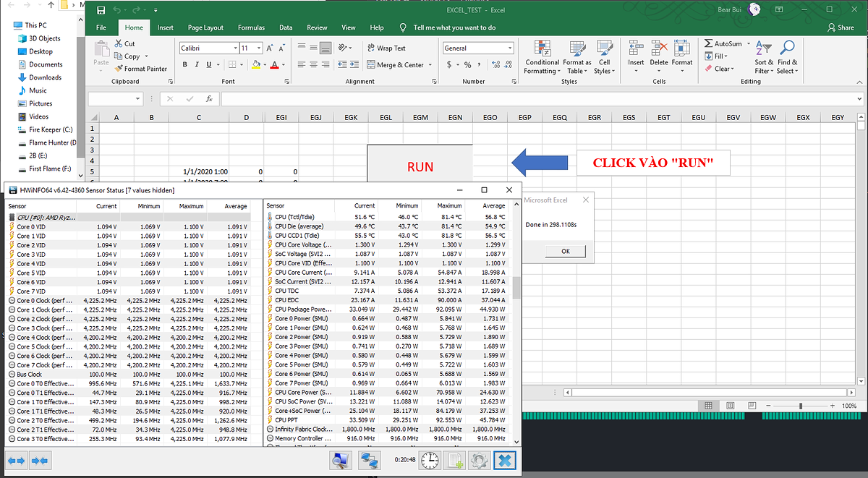Image resolution: width=868 pixels, height=478 pixels.
Task: Click HWiNFO clock reset timer icon
Action: coord(430,460)
